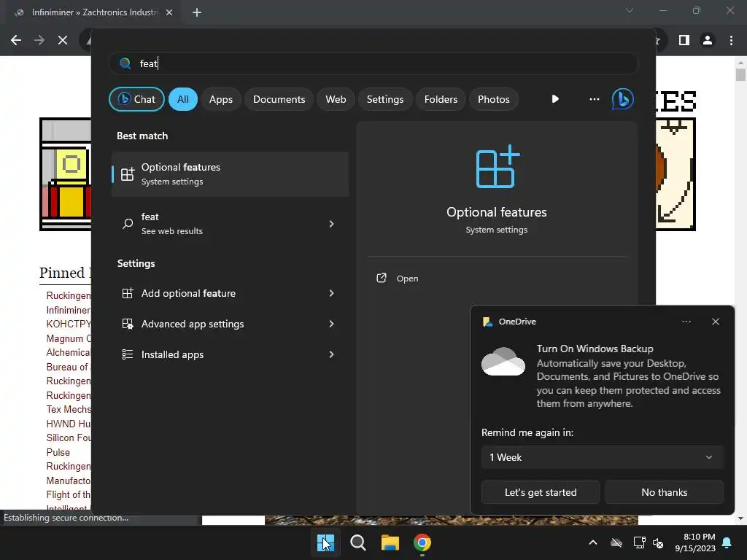747x560 pixels.
Task: Click the Pulse link in Chrome page
Action: [x=58, y=452]
